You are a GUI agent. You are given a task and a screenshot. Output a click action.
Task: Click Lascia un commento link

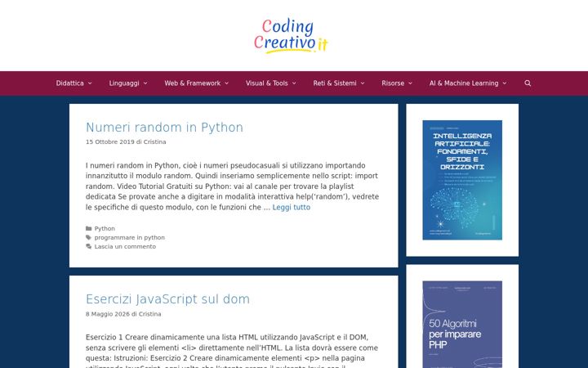[125, 246]
